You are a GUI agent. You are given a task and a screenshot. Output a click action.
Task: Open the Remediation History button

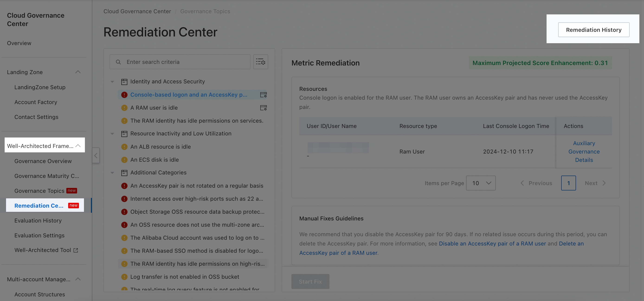point(593,30)
